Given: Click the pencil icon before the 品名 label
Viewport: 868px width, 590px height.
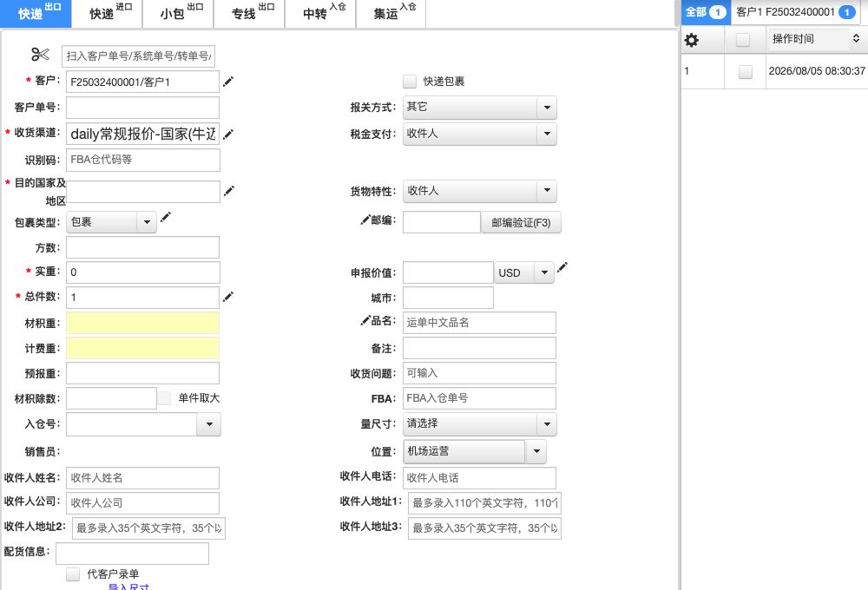Looking at the screenshot, I should tap(365, 320).
